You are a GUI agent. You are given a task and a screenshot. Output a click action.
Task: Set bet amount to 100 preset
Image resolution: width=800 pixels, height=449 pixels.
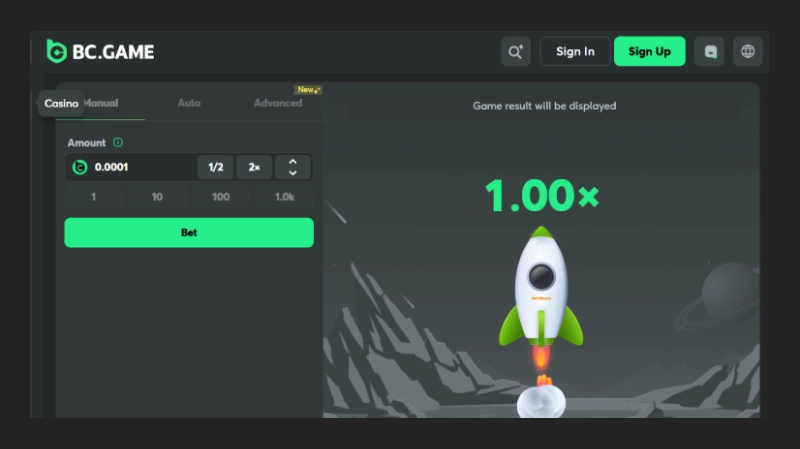tap(221, 197)
